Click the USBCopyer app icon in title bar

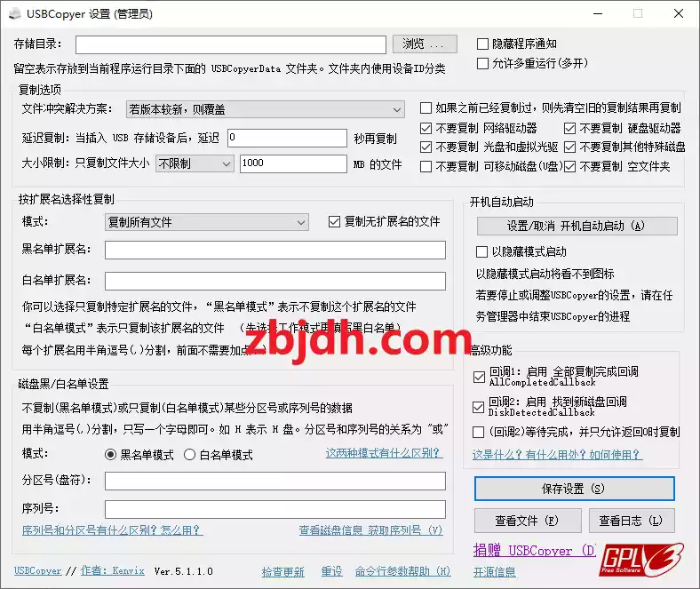[15, 14]
